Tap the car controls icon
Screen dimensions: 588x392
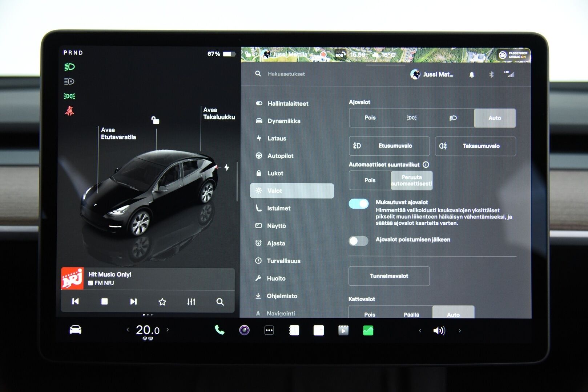tap(75, 330)
